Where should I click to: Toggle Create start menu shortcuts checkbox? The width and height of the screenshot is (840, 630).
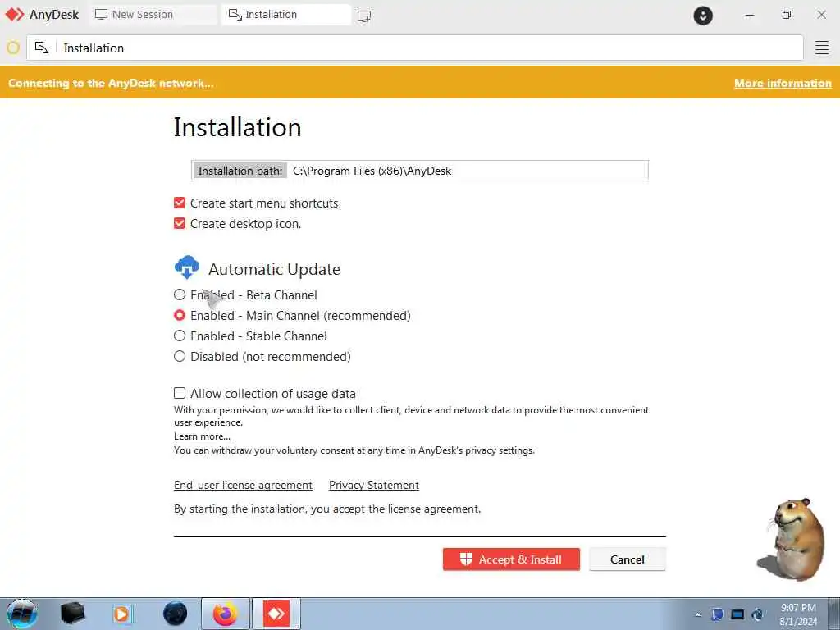[180, 203]
